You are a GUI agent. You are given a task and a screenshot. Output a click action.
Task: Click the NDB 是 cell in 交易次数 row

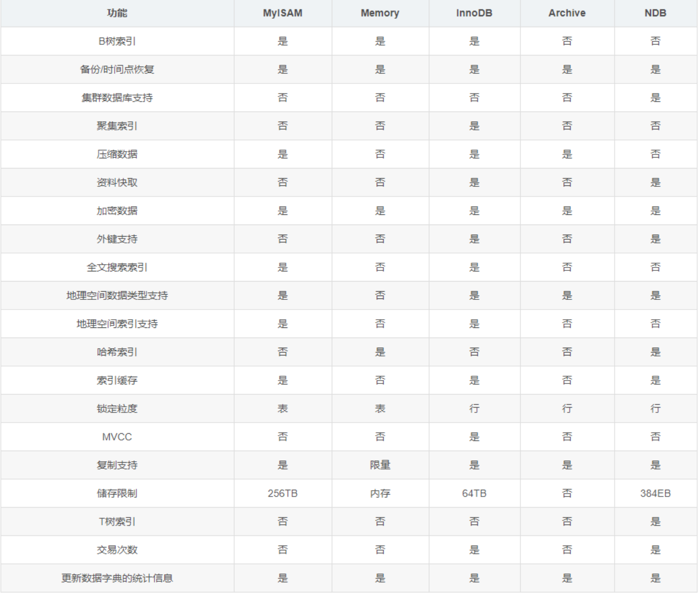coord(655,550)
